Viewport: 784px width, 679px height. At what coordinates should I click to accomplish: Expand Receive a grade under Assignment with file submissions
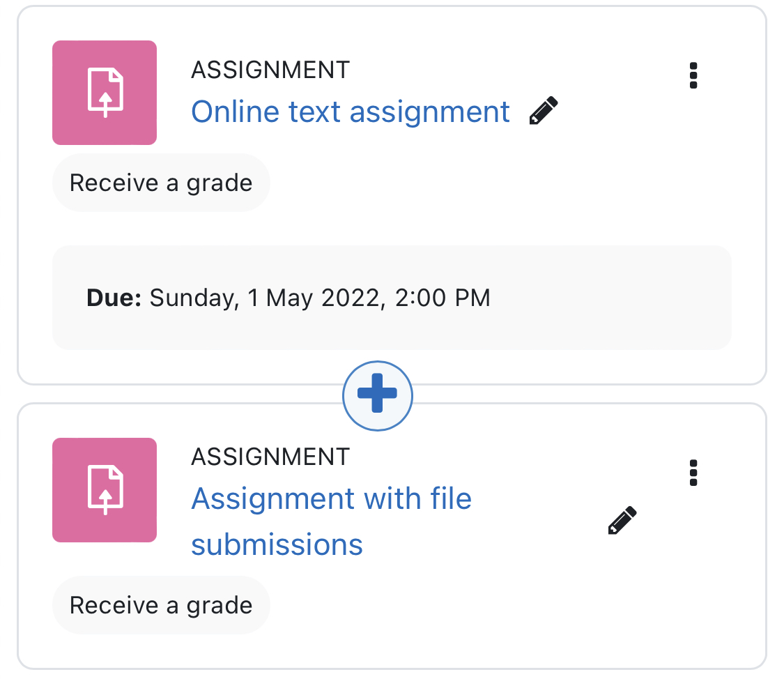[x=161, y=605]
